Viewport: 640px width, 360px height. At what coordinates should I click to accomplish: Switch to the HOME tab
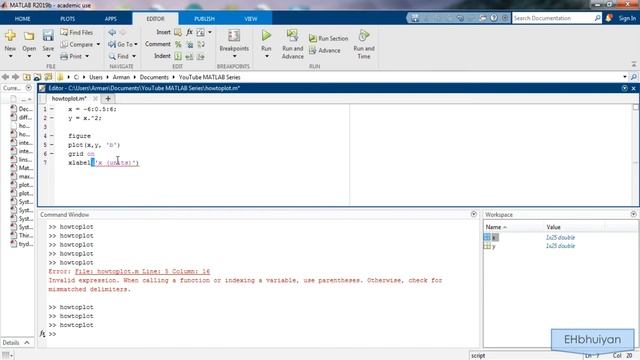click(x=22, y=19)
